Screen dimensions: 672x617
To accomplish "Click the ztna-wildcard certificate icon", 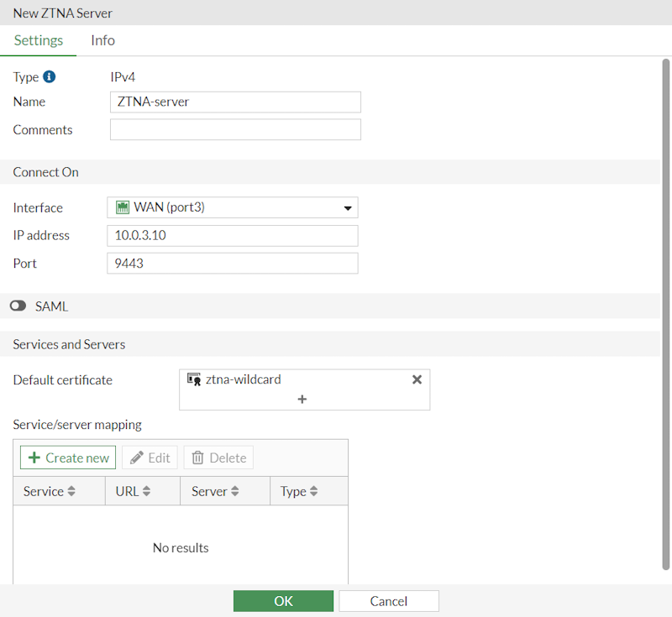I will coord(194,379).
